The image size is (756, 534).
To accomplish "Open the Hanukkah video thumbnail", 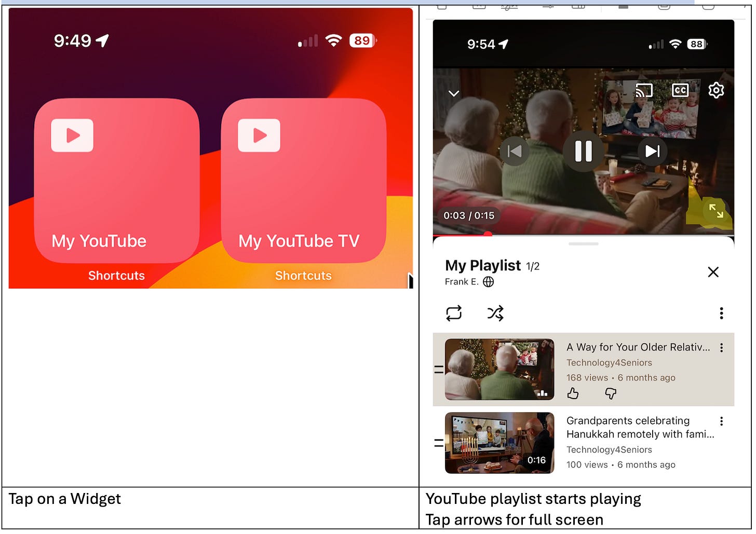I will (500, 443).
